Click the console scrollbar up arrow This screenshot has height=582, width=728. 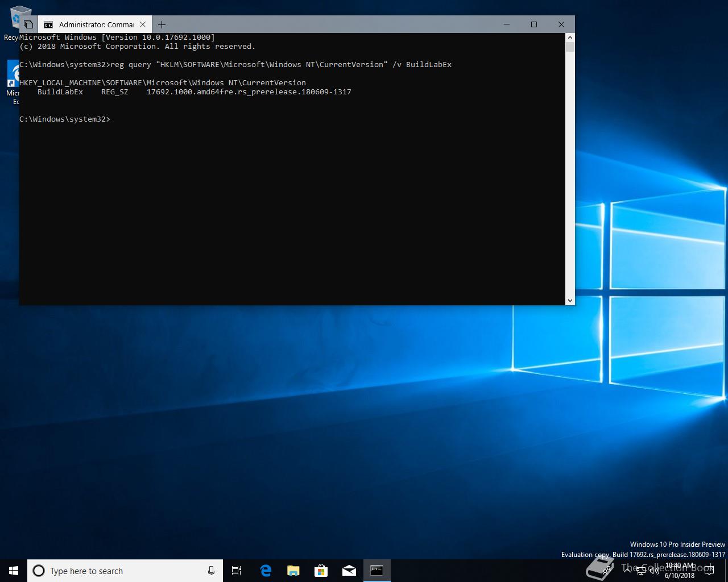tap(570, 38)
